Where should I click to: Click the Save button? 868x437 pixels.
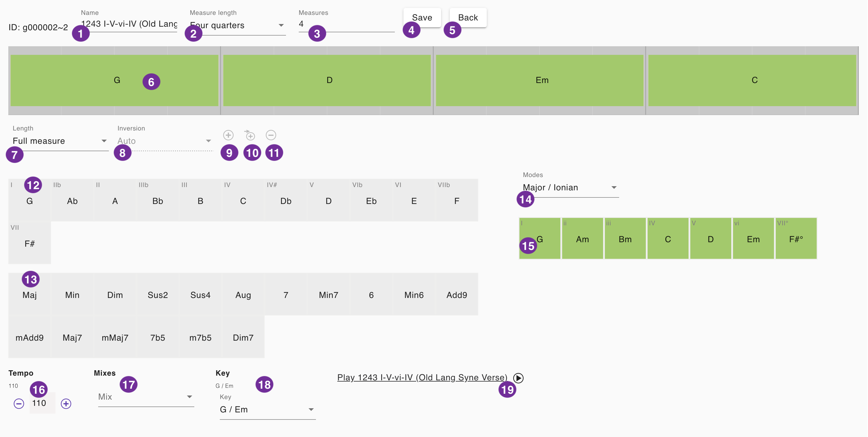pyautogui.click(x=422, y=17)
